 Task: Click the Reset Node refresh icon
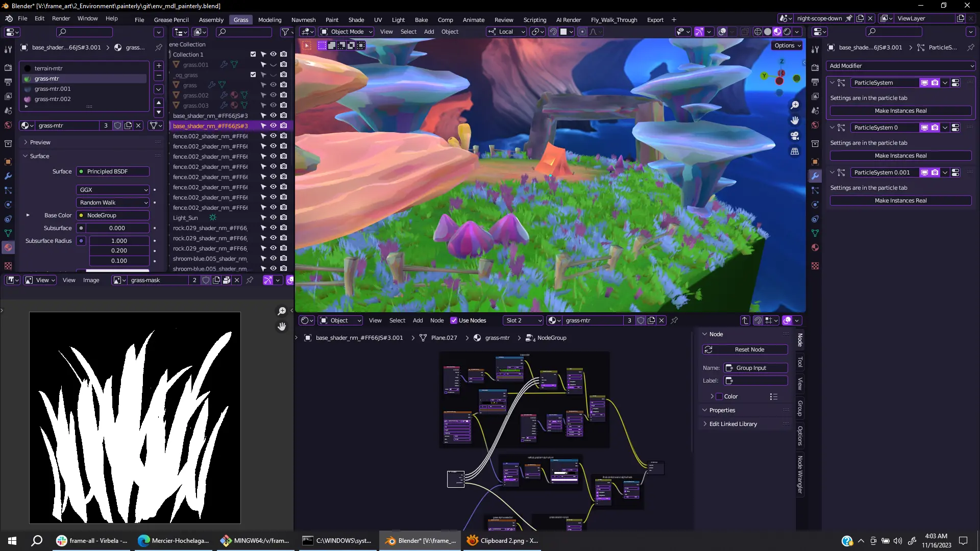click(708, 349)
